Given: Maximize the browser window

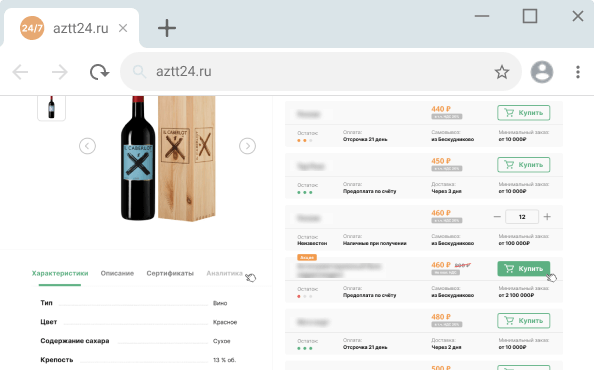Looking at the screenshot, I should pos(530,16).
